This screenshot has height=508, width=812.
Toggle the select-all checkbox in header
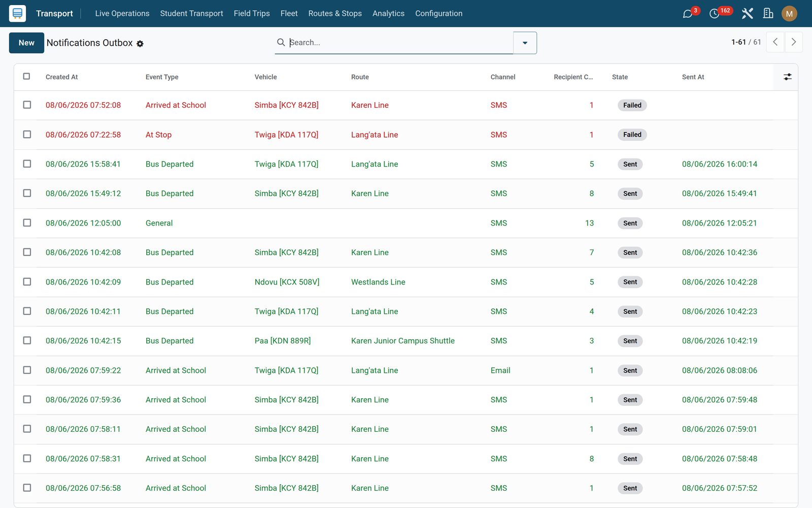27,76
